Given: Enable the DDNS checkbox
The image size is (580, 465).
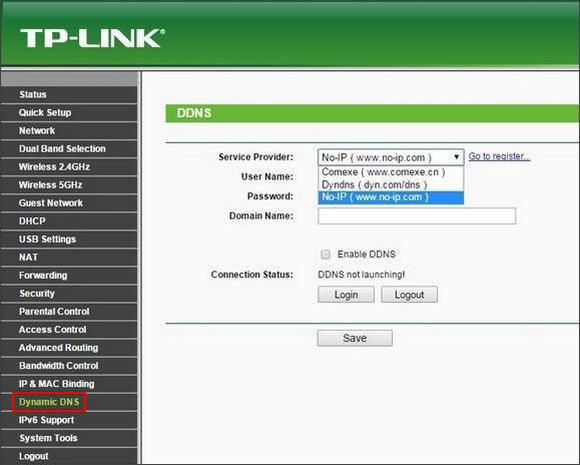Looking at the screenshot, I should [x=326, y=254].
